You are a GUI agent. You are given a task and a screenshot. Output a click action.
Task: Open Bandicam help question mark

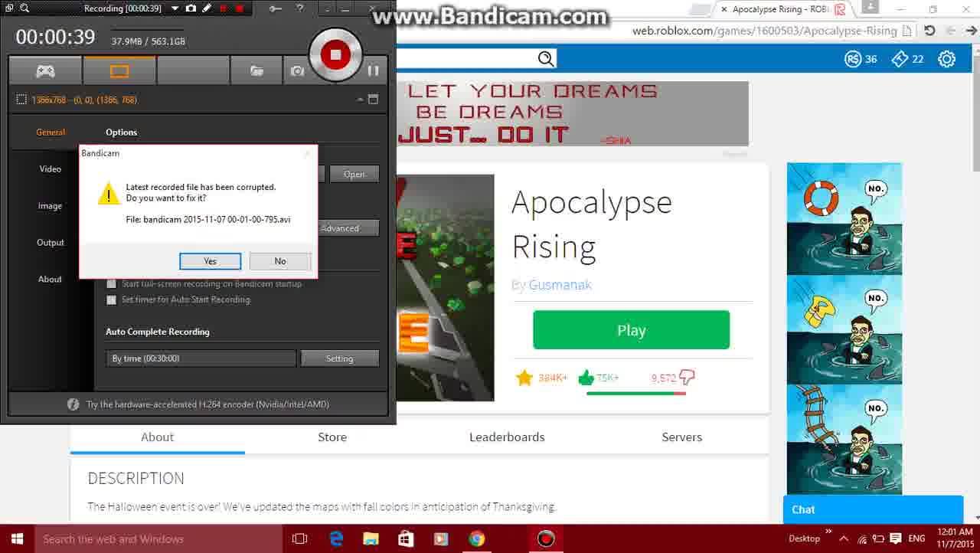coord(299,8)
